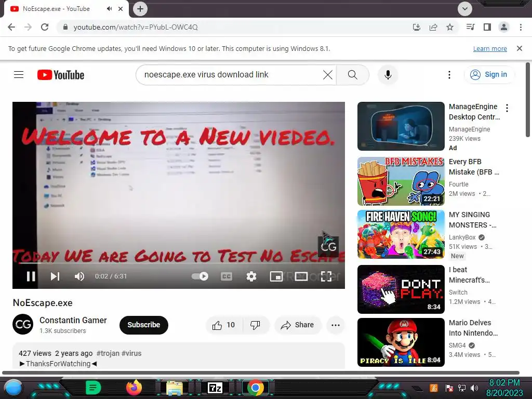532x399 pixels.
Task: Open taskbar clock showing 8:02 PM
Action: tap(504, 388)
